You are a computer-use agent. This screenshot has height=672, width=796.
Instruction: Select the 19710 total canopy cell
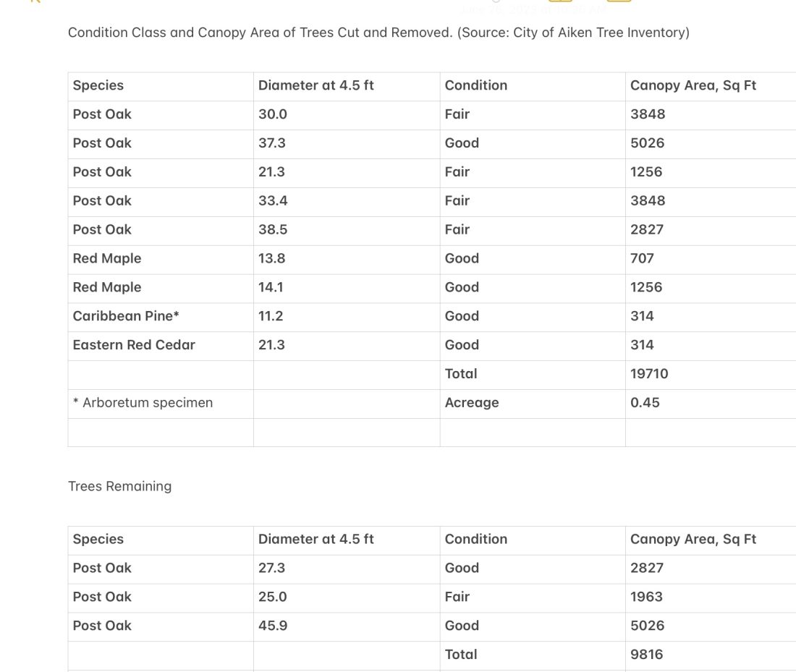pos(649,374)
